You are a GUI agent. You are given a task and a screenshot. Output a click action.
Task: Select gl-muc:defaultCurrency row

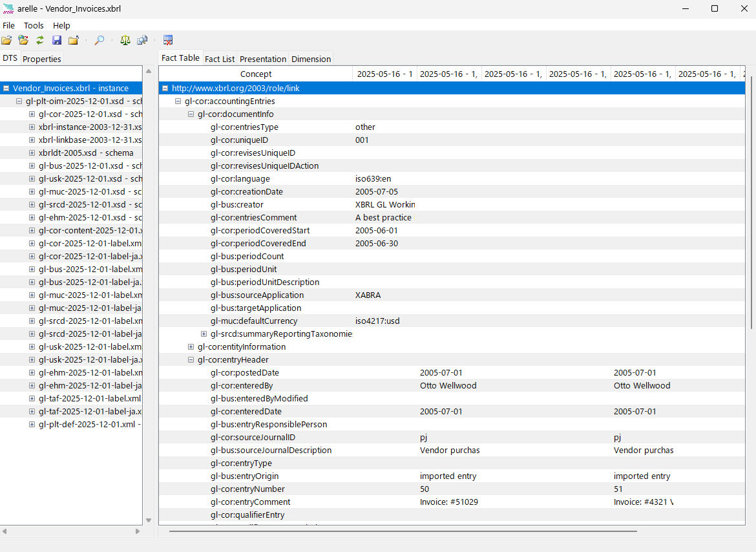(452, 321)
